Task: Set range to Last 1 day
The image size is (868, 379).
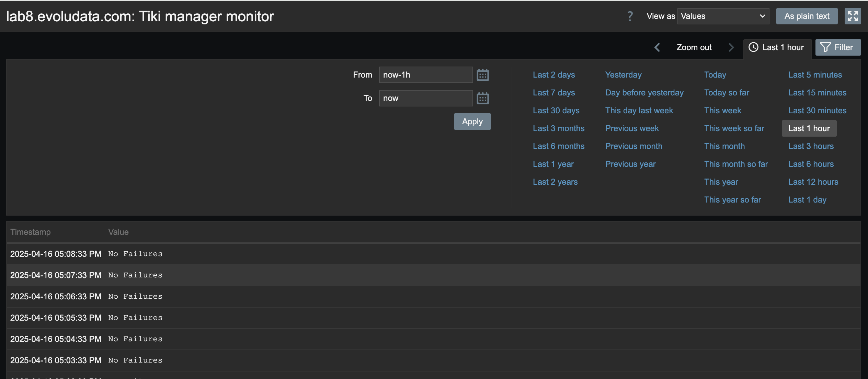Action: pos(807,200)
